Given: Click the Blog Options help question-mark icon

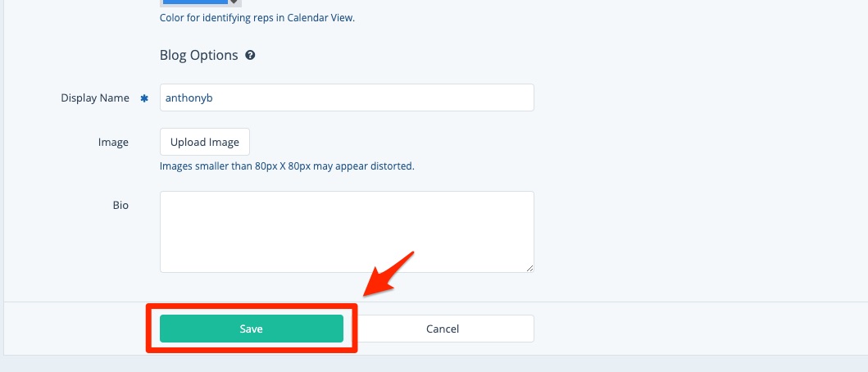Looking at the screenshot, I should click(x=250, y=56).
